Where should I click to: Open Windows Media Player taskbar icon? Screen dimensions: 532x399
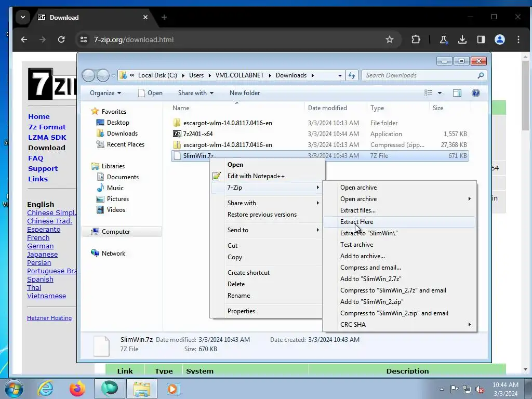(x=173, y=389)
